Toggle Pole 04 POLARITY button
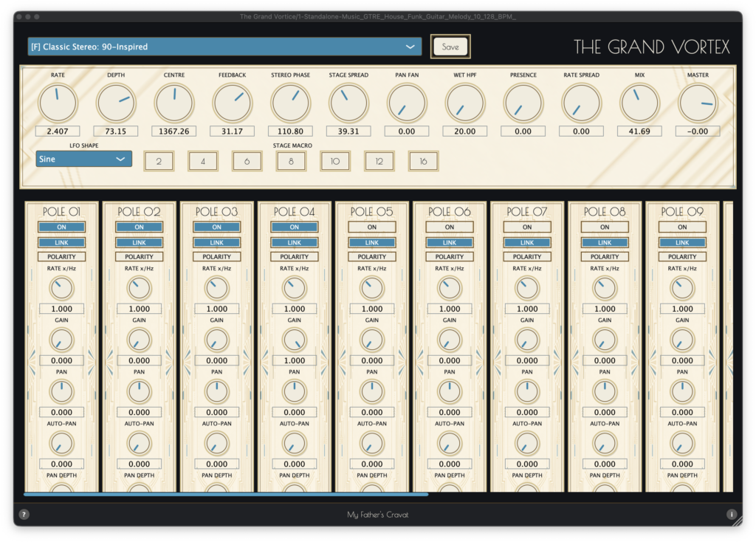The image size is (756, 542). pyautogui.click(x=295, y=256)
